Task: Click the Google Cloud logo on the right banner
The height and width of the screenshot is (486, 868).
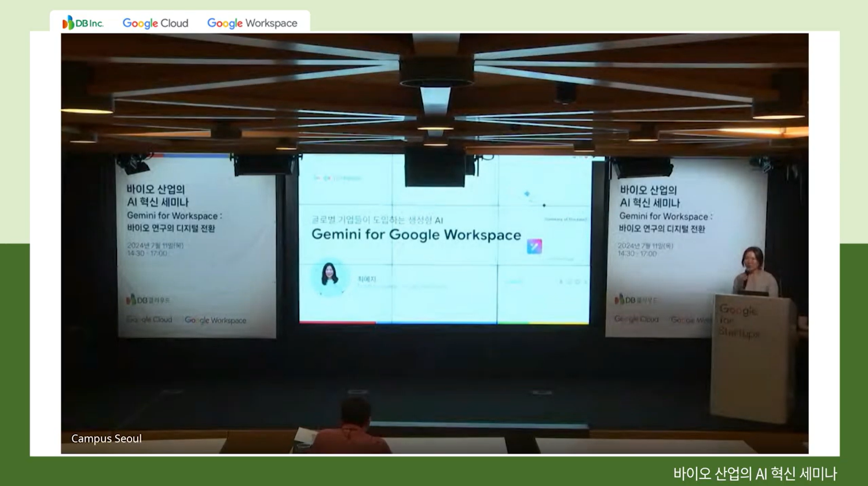Action: point(636,319)
